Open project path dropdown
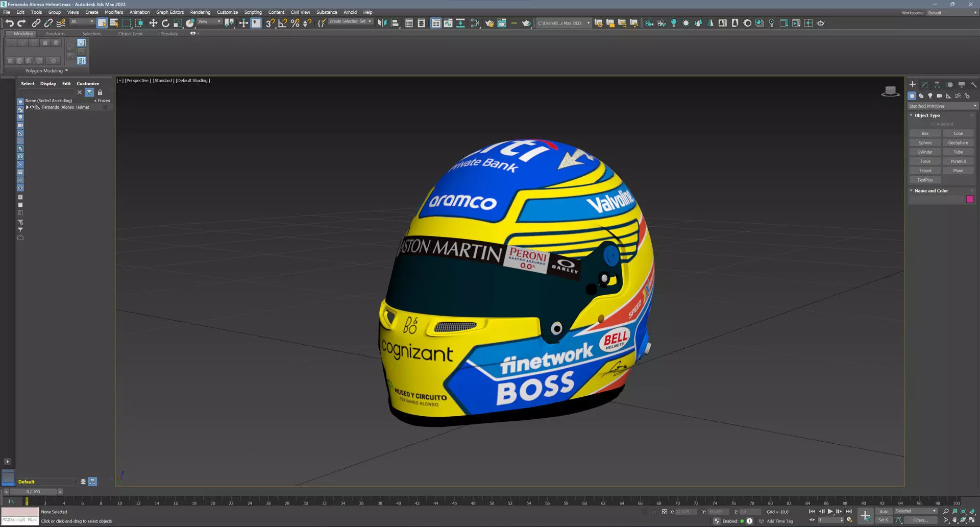Image resolution: width=980 pixels, height=527 pixels. tap(563, 23)
